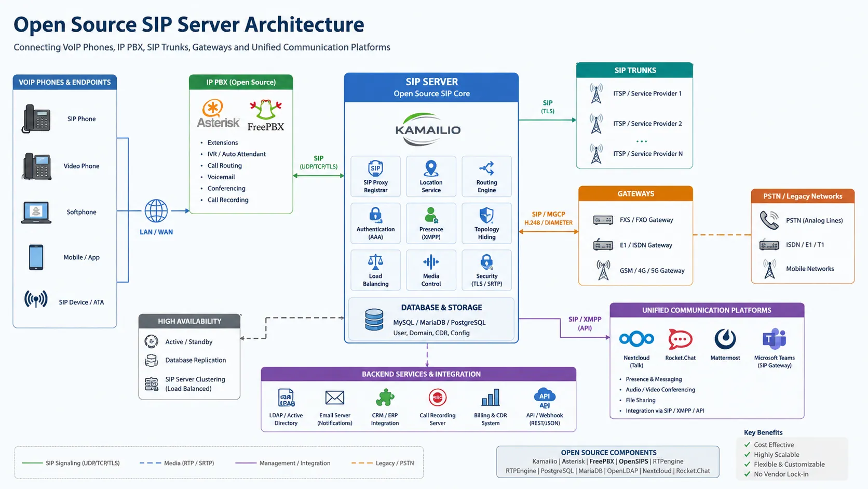The image size is (868, 489).
Task: Click the Active / Standby icon
Action: pos(151,341)
